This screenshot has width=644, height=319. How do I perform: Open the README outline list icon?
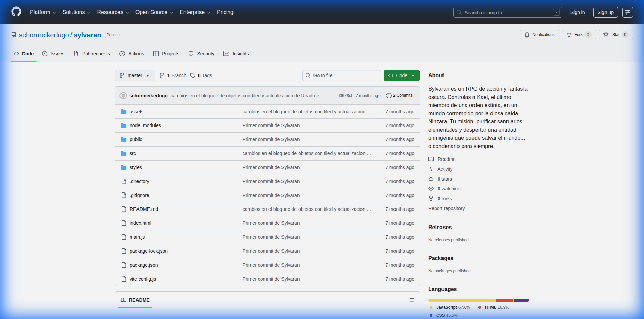411,300
